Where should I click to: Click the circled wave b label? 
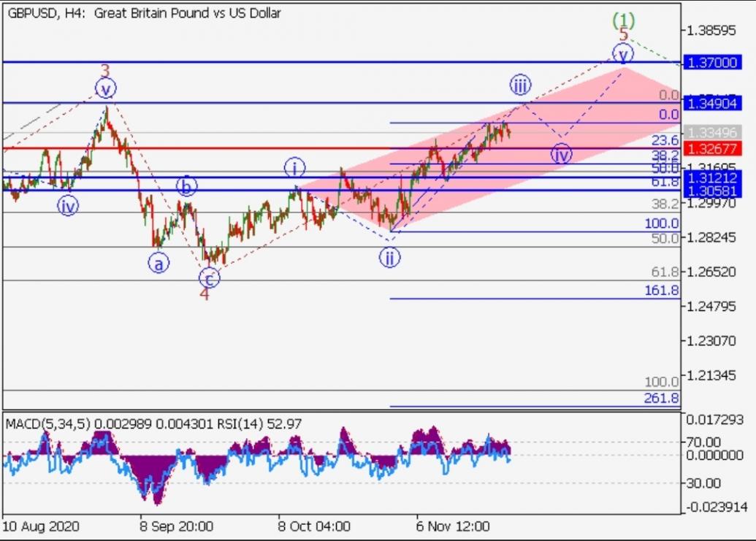(x=186, y=187)
